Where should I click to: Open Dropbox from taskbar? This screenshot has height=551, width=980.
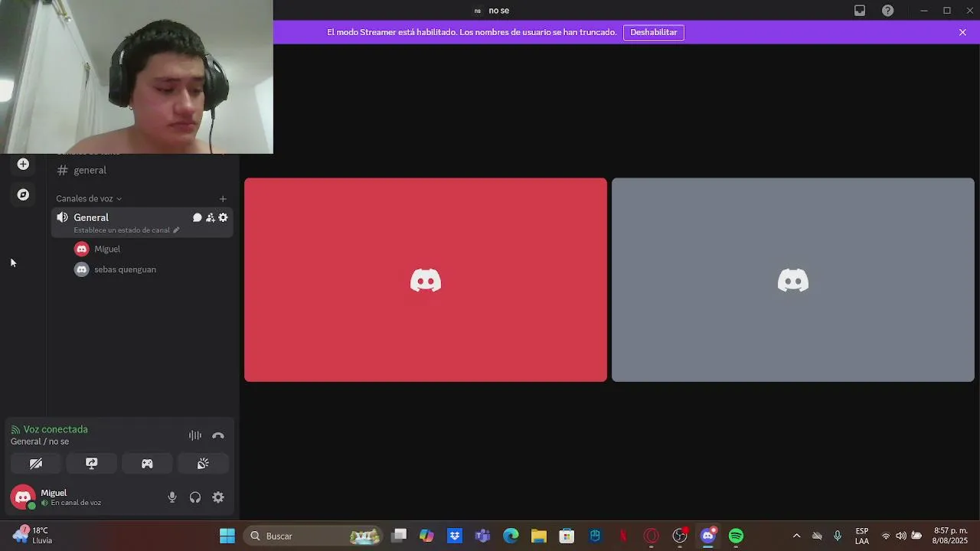click(455, 536)
